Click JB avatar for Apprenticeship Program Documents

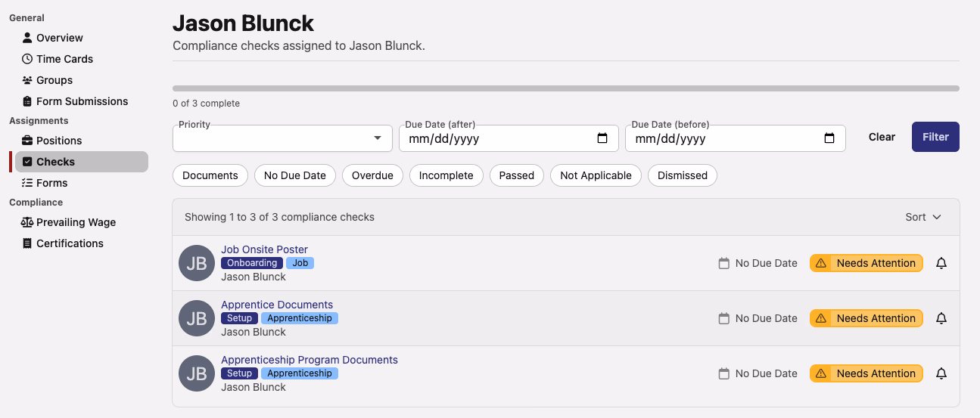tap(197, 373)
